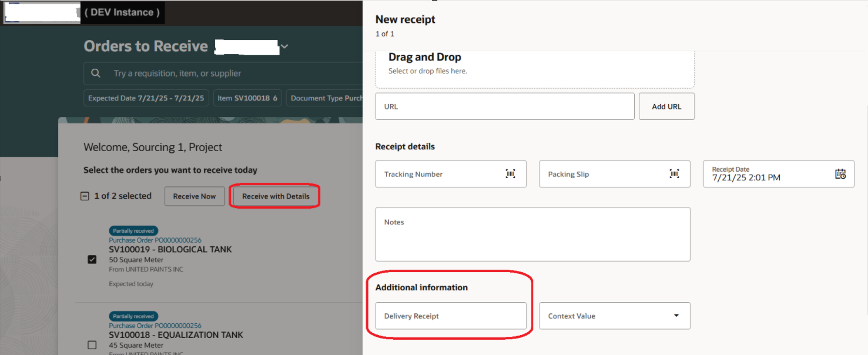Click the '1 of 2 selected' text
This screenshot has width=868, height=355.
(x=123, y=196)
